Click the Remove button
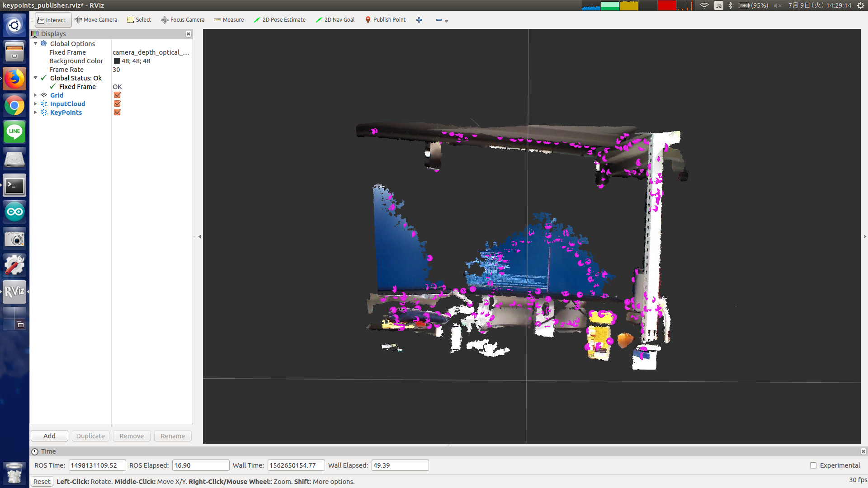The height and width of the screenshot is (488, 868). (x=132, y=436)
